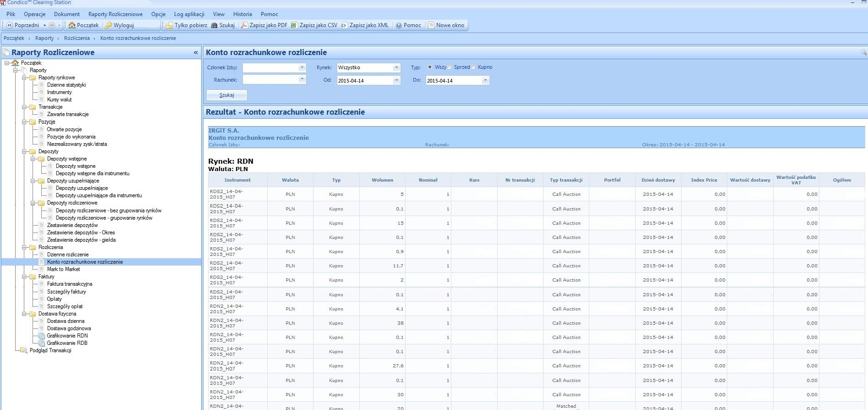Click Rozliczenia in the breadcrumb
Image resolution: width=868 pixels, height=410 pixels.
[x=77, y=38]
